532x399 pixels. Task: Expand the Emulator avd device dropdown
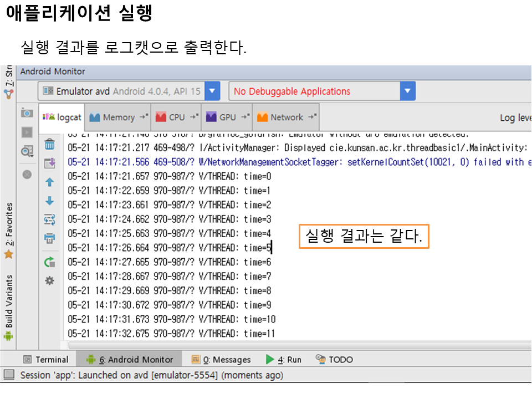212,91
